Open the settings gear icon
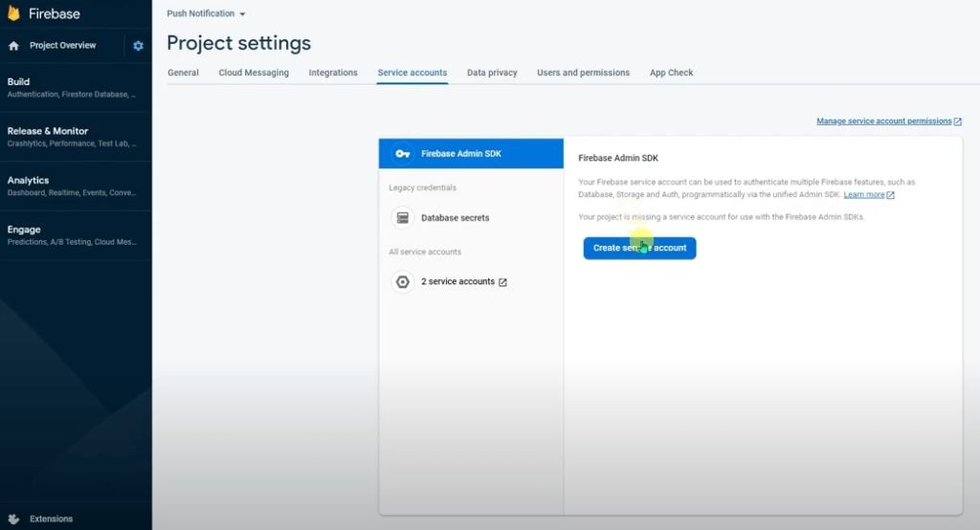Screen dimensions: 980x530 [x=138, y=46]
